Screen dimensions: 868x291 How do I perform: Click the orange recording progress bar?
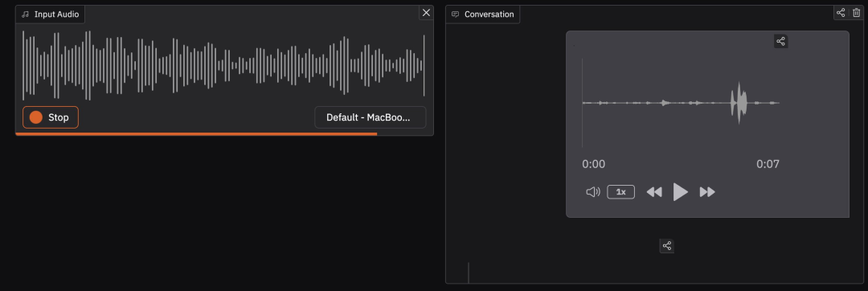point(197,134)
